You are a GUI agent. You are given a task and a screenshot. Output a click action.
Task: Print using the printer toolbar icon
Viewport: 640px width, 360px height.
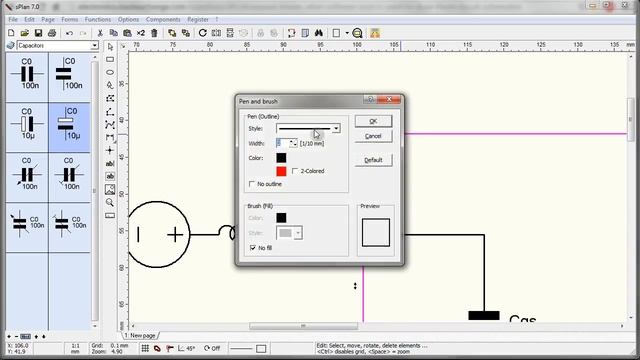tap(52, 33)
